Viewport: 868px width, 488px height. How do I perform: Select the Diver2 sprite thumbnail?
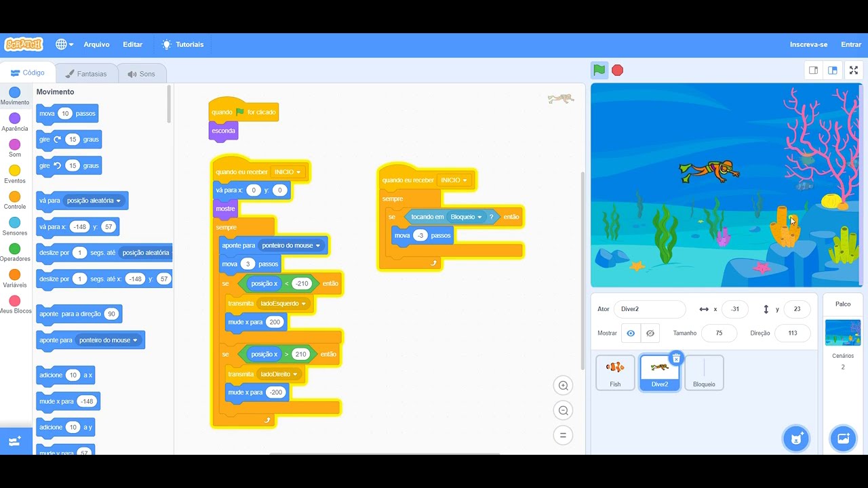(x=660, y=373)
